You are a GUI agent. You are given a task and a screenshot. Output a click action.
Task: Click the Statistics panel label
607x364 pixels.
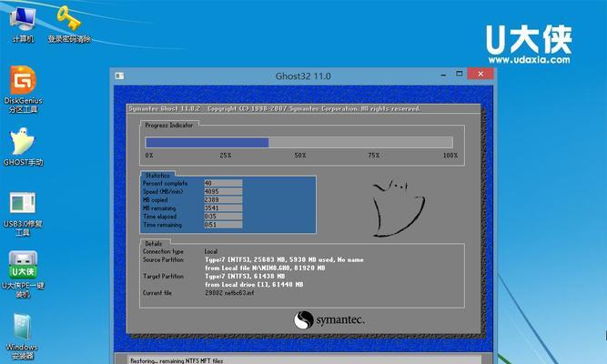tap(157, 176)
